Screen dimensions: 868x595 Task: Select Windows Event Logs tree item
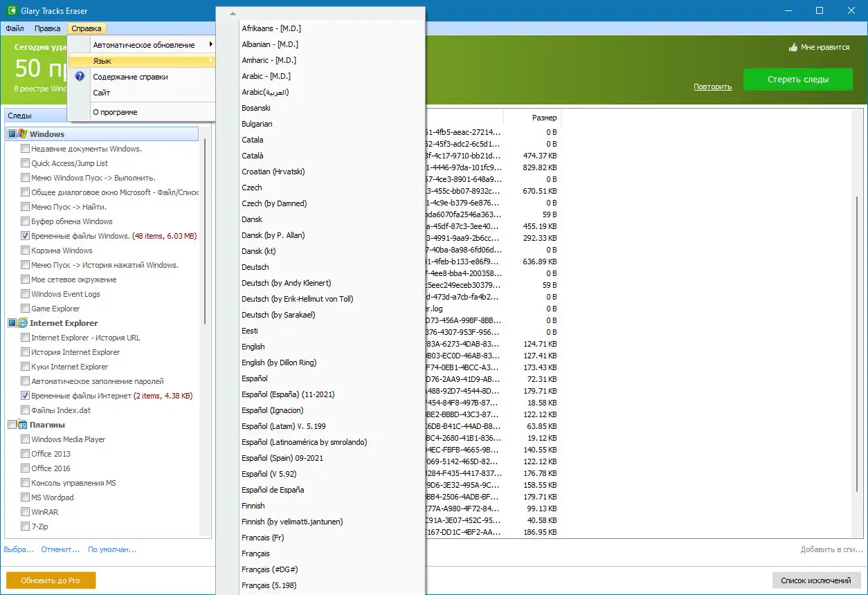coord(66,294)
